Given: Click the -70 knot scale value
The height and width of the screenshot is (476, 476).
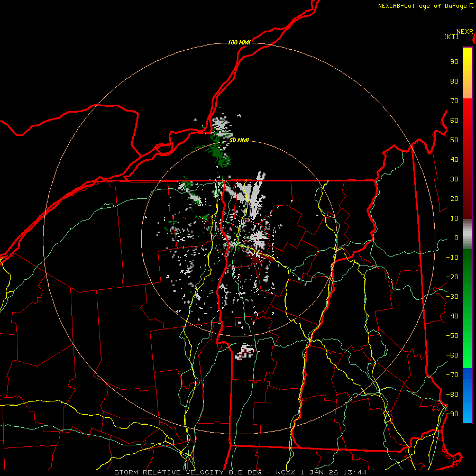Looking at the screenshot, I should coord(452,375).
